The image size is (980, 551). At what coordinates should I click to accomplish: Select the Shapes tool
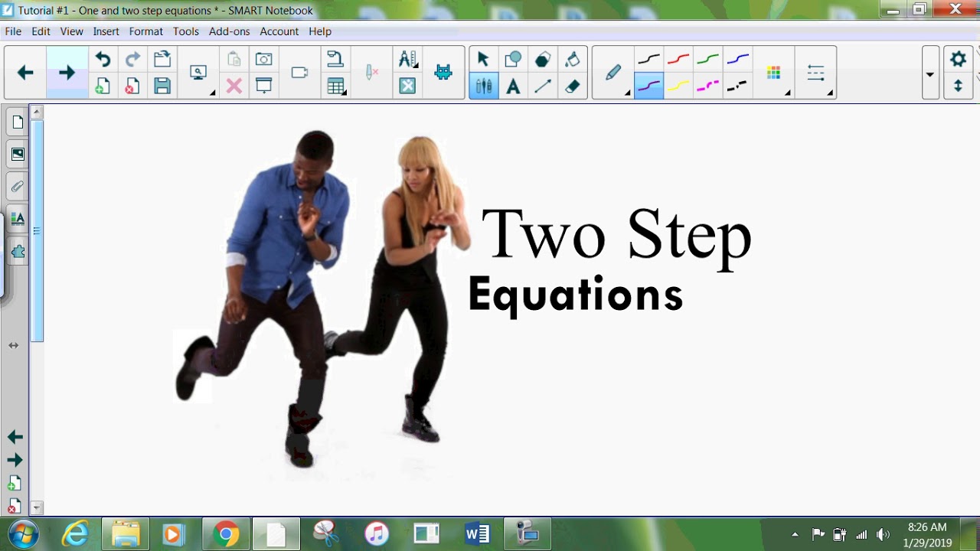coord(513,60)
